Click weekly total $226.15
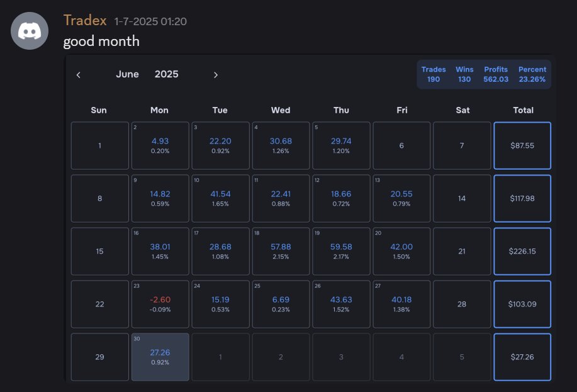 (522, 252)
